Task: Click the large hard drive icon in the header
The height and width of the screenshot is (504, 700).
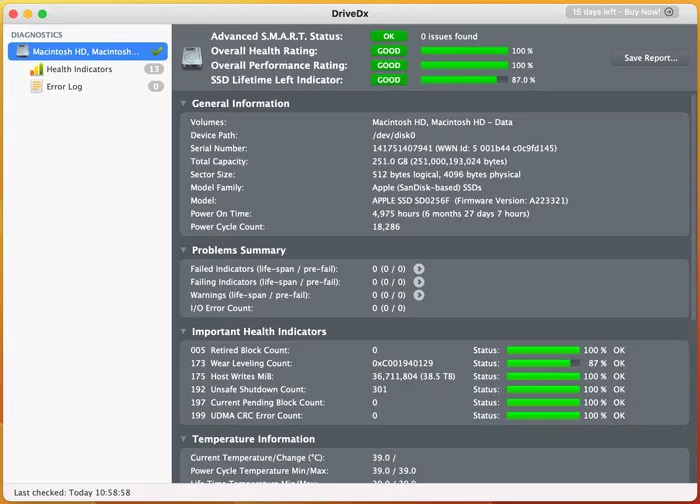Action: [192, 58]
